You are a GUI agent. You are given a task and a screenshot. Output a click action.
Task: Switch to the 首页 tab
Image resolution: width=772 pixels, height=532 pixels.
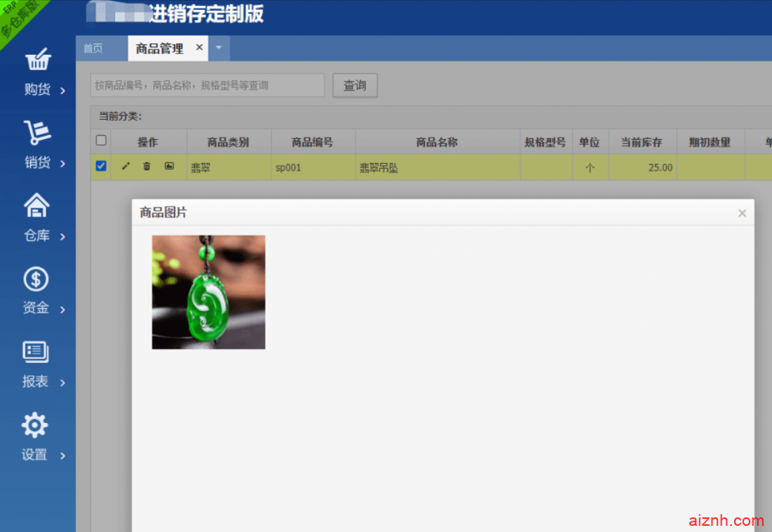tap(93, 49)
